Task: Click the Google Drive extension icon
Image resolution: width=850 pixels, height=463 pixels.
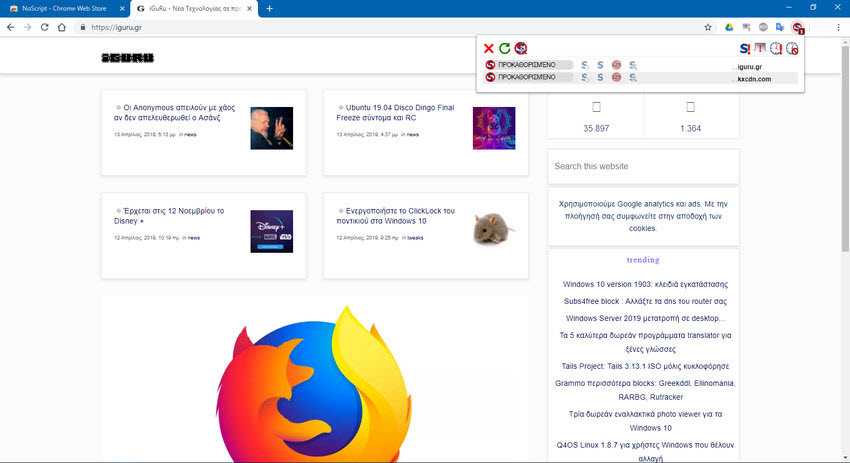Action: point(729,27)
